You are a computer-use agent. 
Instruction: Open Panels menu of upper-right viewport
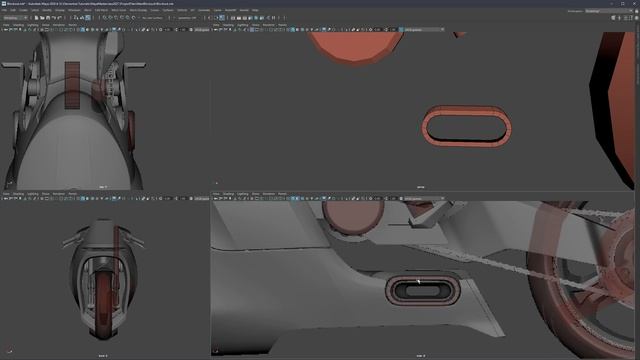pos(282,25)
